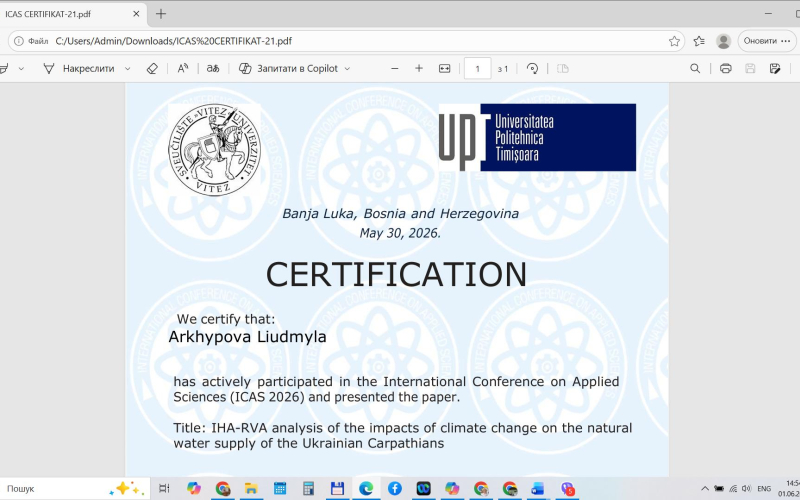Image resolution: width=800 pixels, height=500 pixels.
Task: Add this page to favorites star
Action: click(x=674, y=41)
